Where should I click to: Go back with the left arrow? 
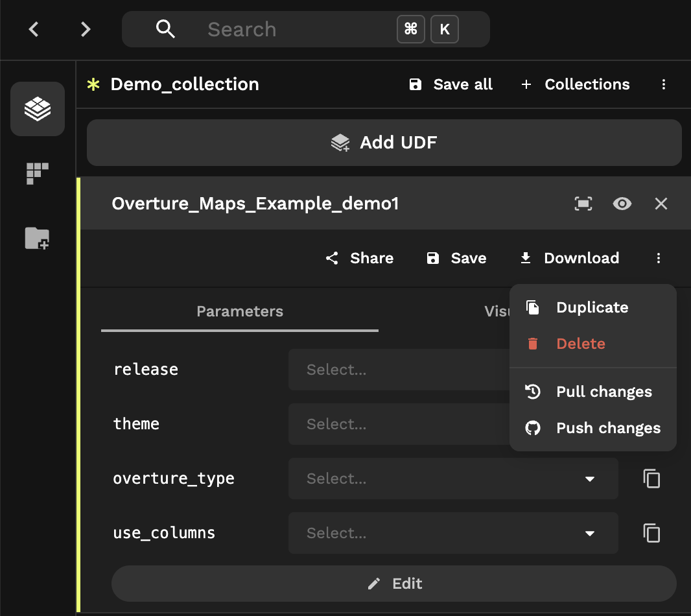pyautogui.click(x=34, y=29)
